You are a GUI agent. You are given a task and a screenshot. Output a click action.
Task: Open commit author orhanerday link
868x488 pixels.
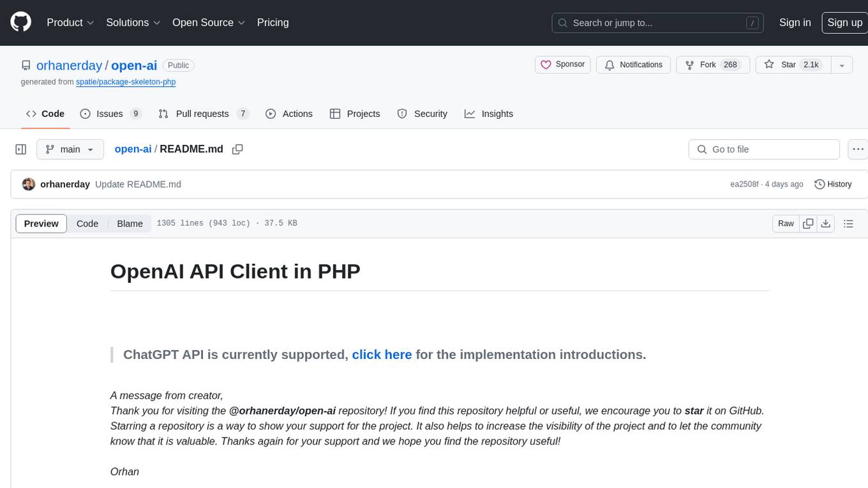tap(65, 184)
